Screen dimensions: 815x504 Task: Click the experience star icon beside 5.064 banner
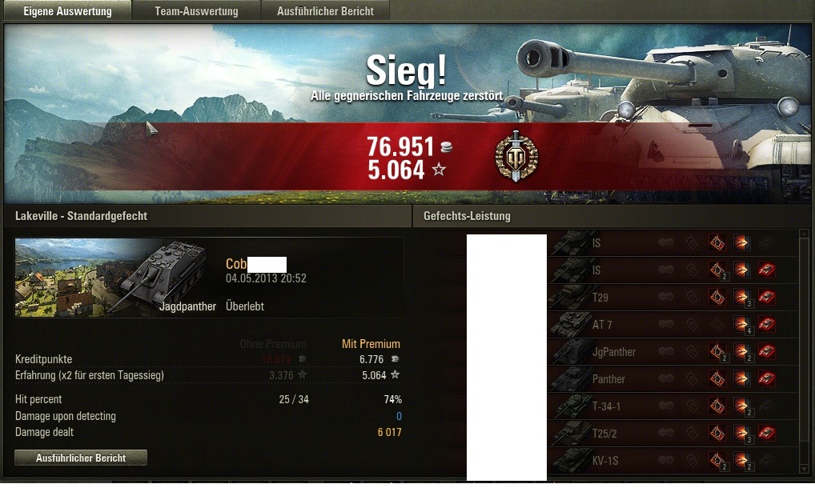(440, 170)
